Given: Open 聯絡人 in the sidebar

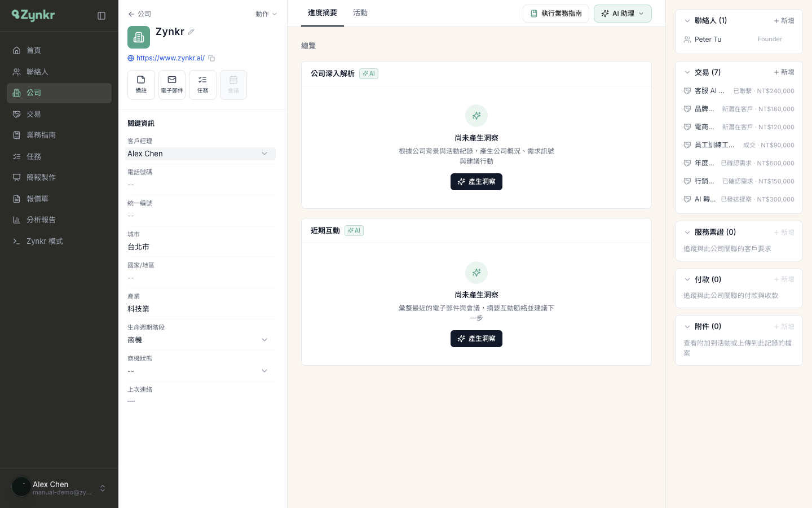Looking at the screenshot, I should click(59, 72).
